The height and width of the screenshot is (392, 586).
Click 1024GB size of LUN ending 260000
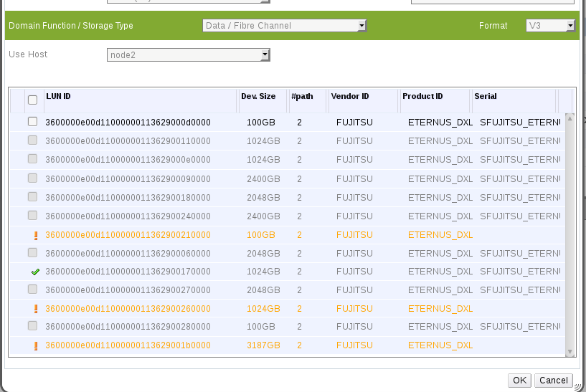click(x=263, y=309)
